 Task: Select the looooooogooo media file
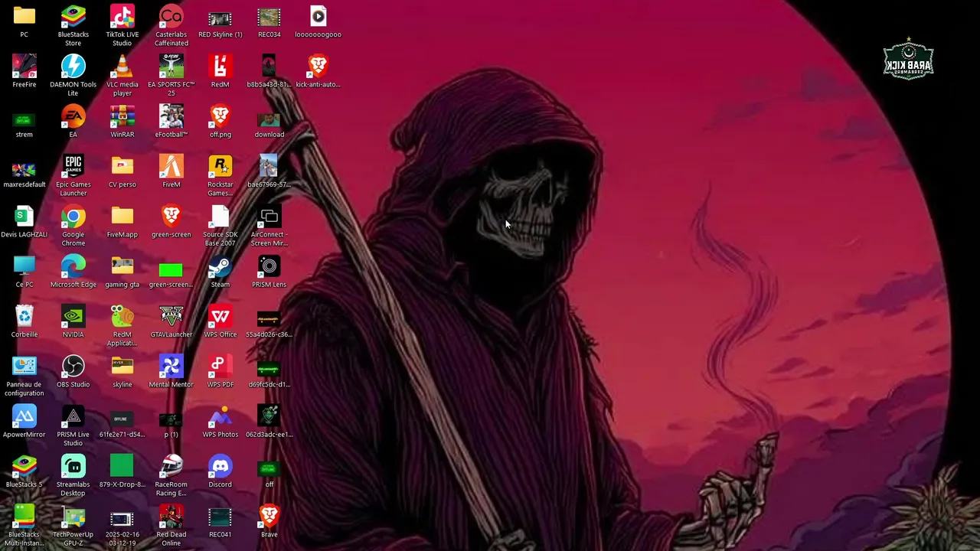point(318,17)
